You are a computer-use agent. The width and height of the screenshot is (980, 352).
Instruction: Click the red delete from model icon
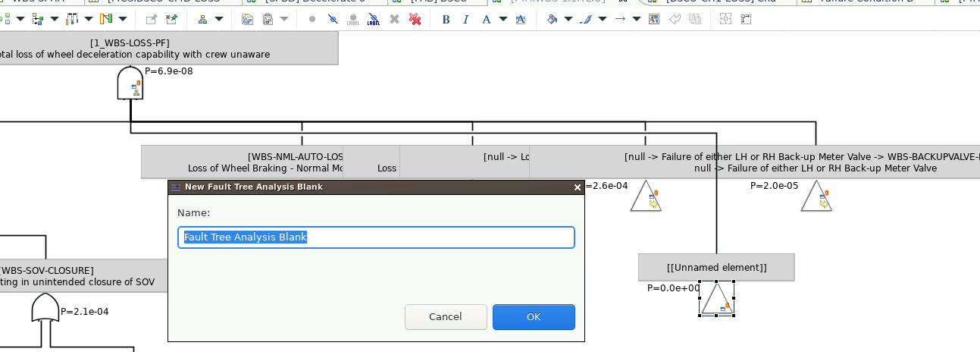tap(415, 19)
